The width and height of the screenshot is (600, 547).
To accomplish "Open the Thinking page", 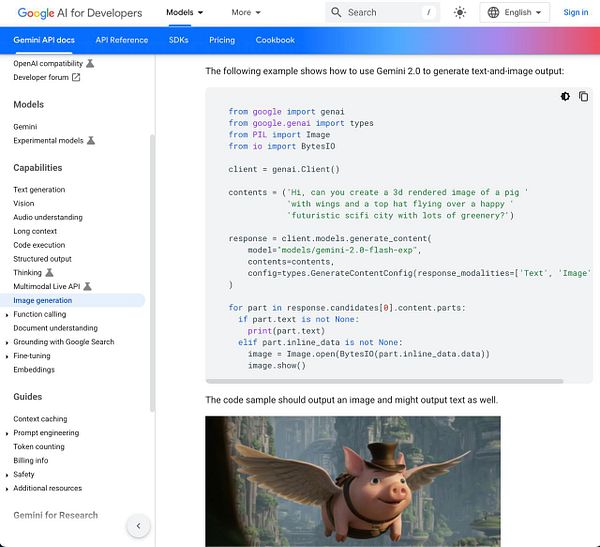I will tap(28, 273).
